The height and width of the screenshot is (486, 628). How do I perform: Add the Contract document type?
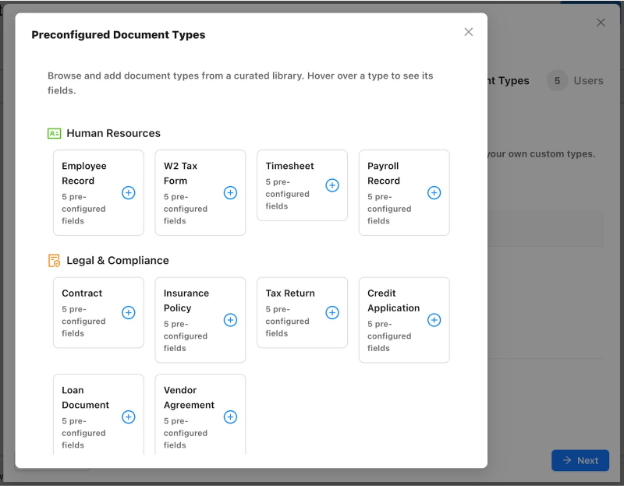tap(128, 313)
